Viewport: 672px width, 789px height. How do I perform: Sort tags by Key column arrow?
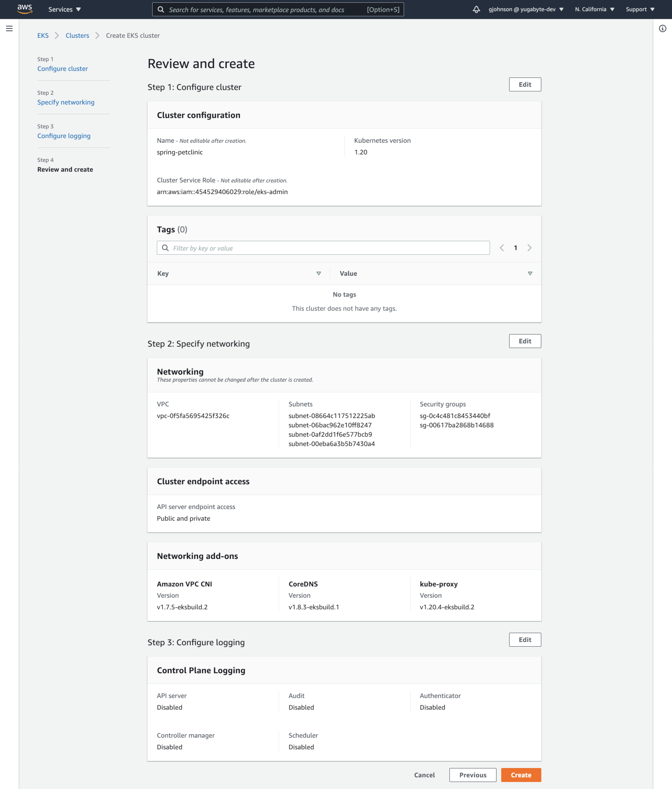pos(319,273)
